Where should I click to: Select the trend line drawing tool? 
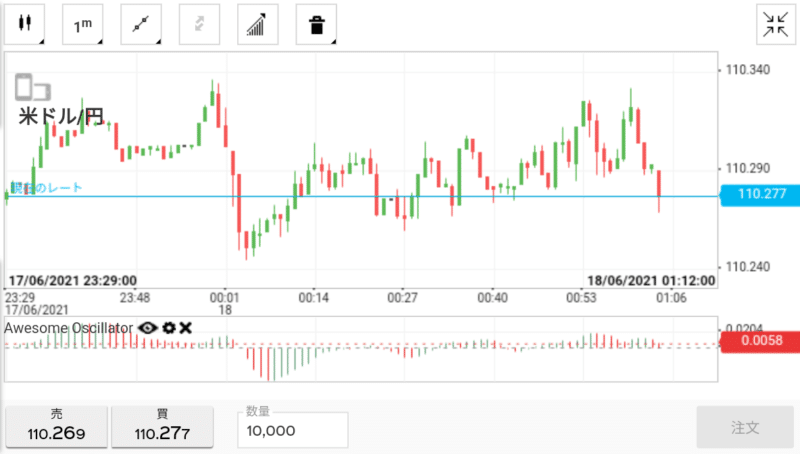pos(141,24)
